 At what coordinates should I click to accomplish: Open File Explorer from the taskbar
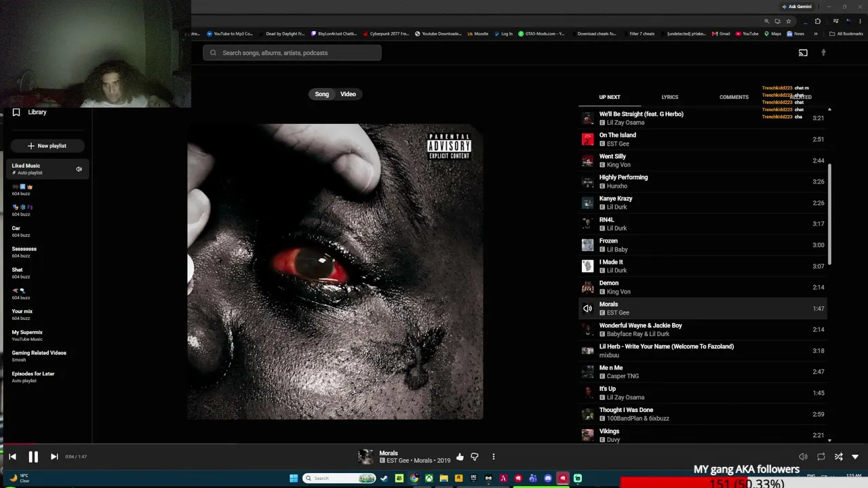point(443,479)
